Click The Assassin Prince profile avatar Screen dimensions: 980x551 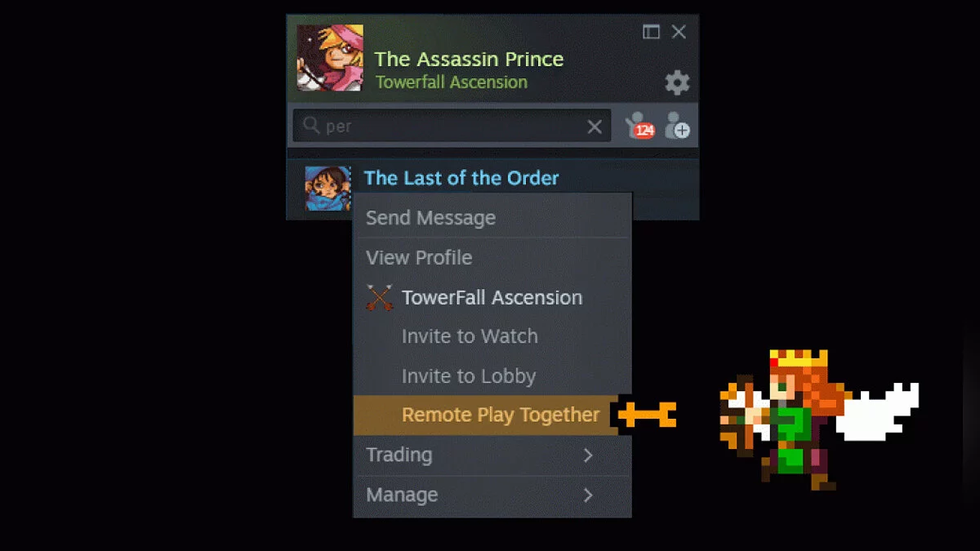point(330,58)
